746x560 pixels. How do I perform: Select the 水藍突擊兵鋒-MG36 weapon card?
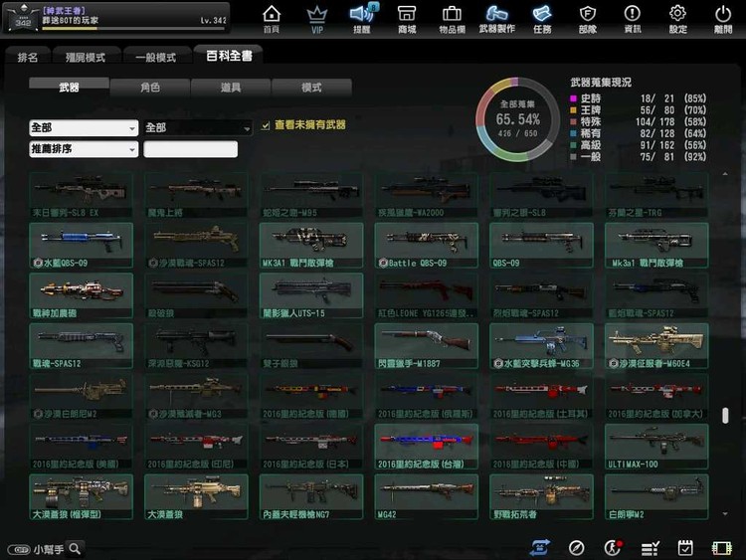click(541, 346)
